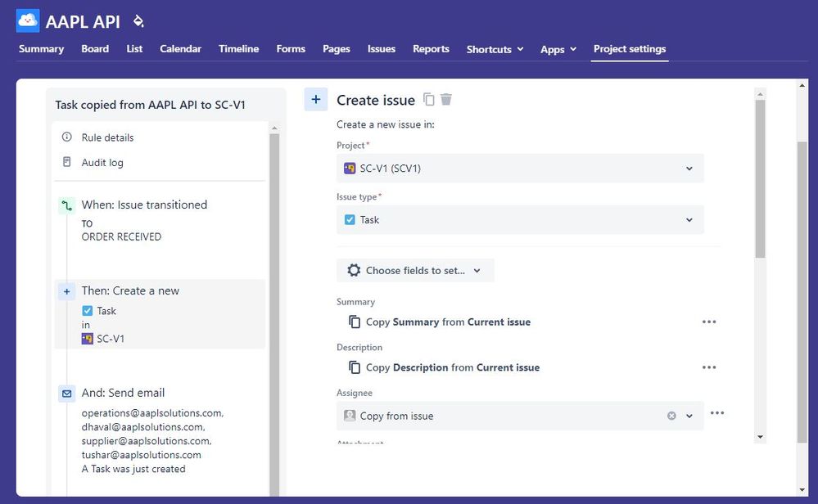Open more options for Assignee field
This screenshot has width=818, height=504.
717,413
